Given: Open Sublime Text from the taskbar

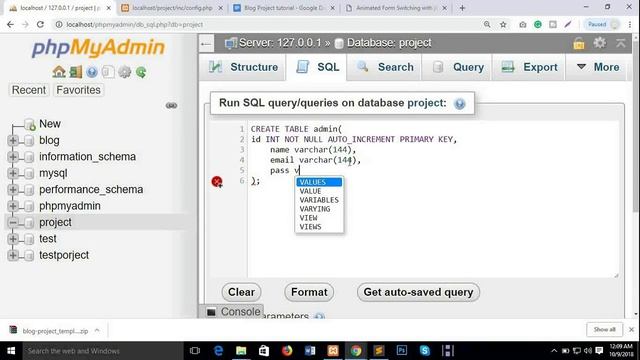Looking at the screenshot, I should (x=379, y=351).
